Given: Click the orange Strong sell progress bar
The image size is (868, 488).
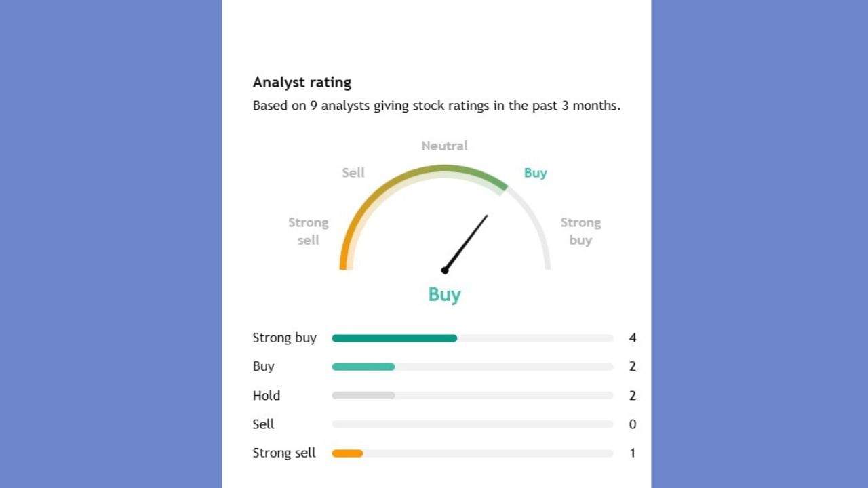Looking at the screenshot, I should pos(347,453).
